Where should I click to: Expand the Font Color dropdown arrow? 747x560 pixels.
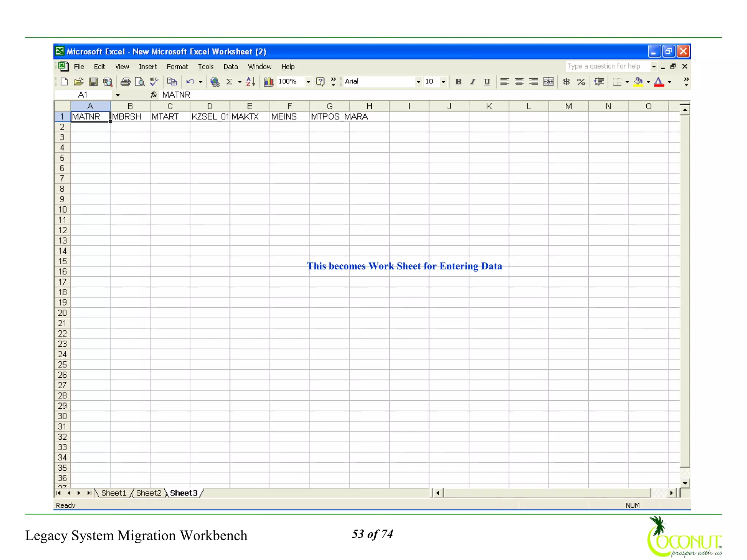pos(670,82)
